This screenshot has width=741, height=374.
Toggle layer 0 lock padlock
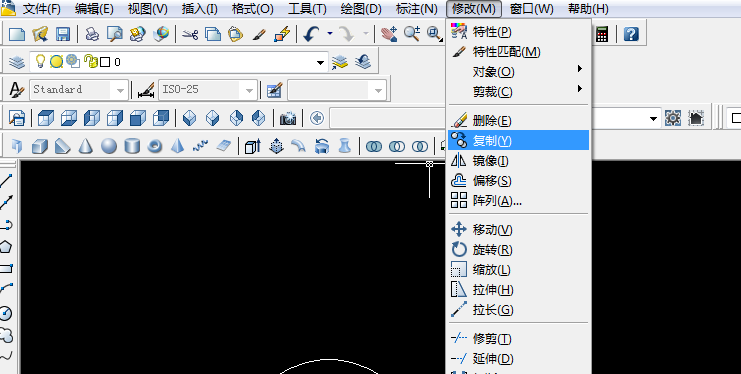click(90, 61)
